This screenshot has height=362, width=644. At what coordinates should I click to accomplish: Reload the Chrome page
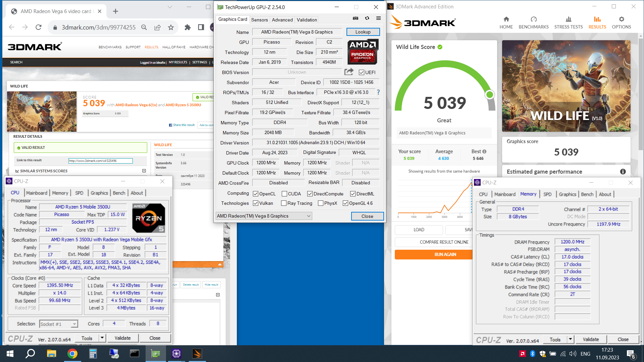[x=39, y=27]
